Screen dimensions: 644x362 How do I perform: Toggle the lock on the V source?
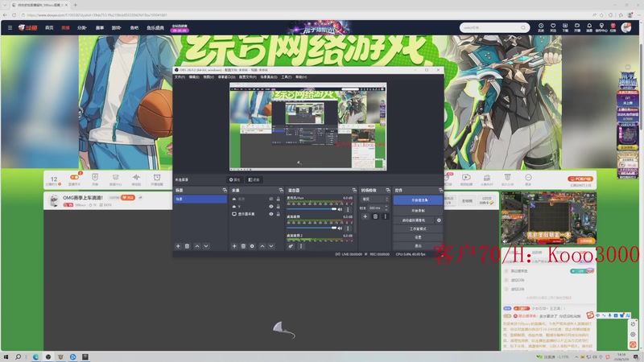click(278, 207)
